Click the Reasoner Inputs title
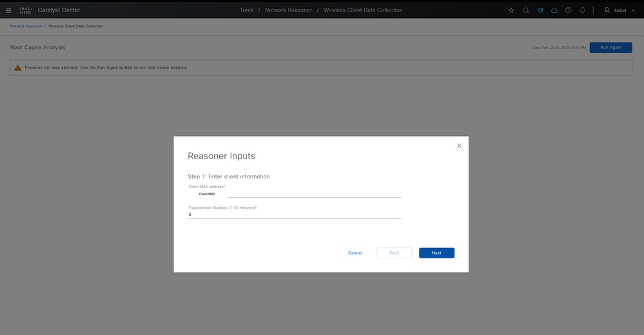The image size is (644, 335). click(221, 156)
